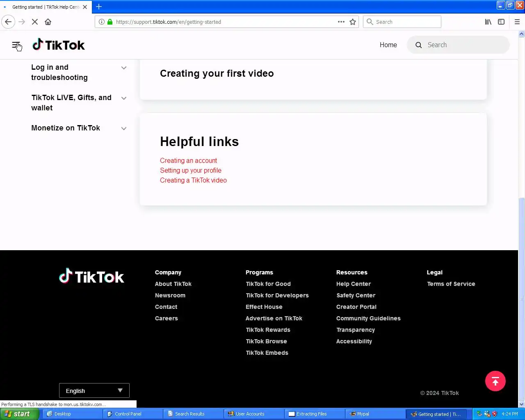
Task: Open TikTok Embeds link
Action: point(267,353)
